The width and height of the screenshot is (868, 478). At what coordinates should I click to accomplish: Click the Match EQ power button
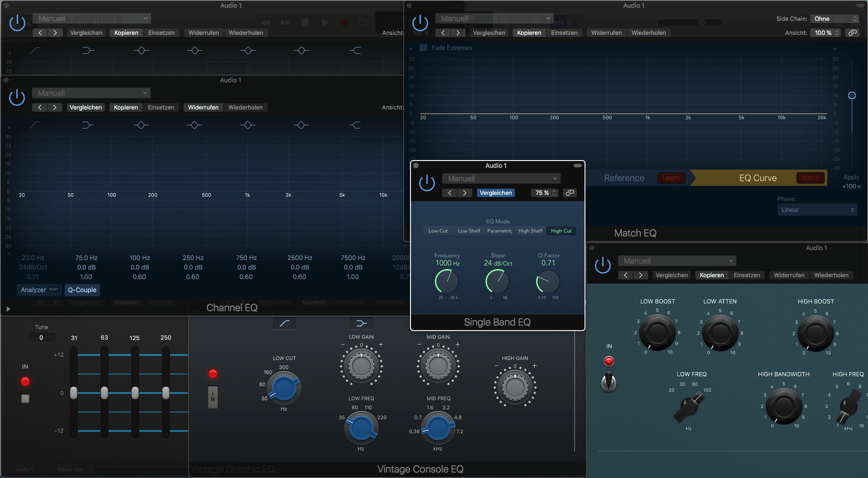tap(420, 23)
